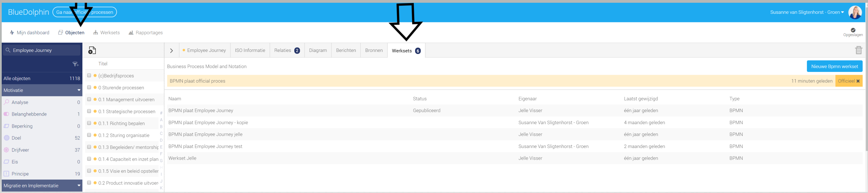868x193 pixels.
Task: Sort by Eigenaar column header
Action: 527,99
